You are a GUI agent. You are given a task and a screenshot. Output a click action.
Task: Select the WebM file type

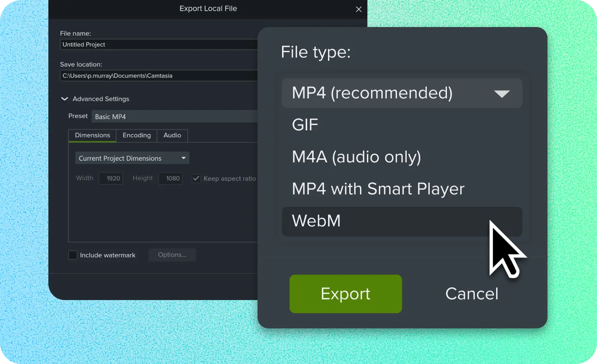402,221
